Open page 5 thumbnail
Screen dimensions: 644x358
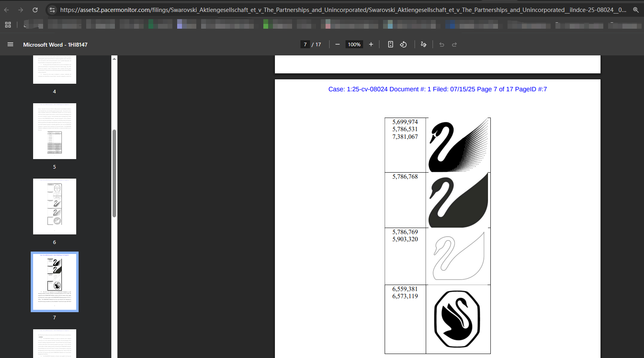pyautogui.click(x=55, y=131)
